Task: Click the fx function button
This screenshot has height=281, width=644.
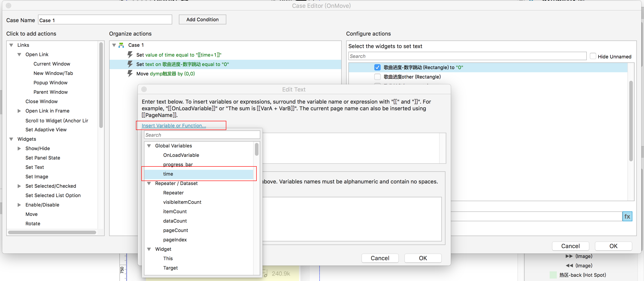Action: point(627,216)
